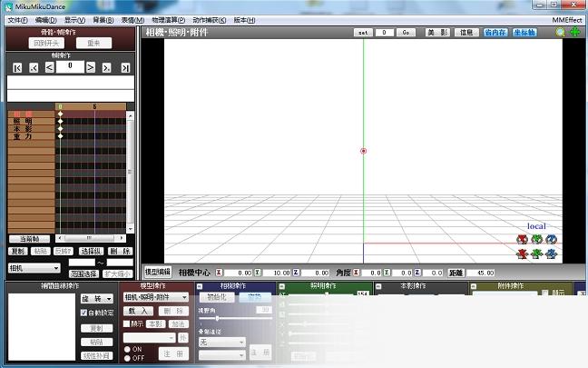588x368 pixels.
Task: Click the green move-view cross icon
Action: [575, 33]
